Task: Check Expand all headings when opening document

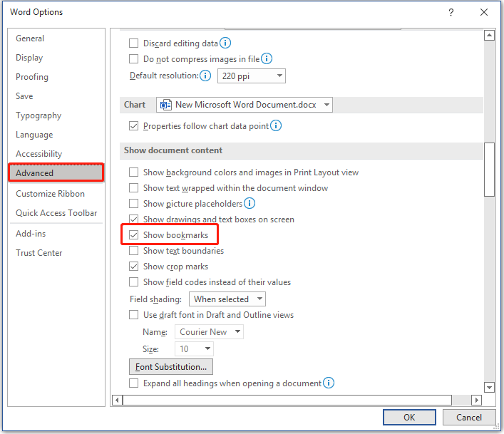Action: (134, 383)
